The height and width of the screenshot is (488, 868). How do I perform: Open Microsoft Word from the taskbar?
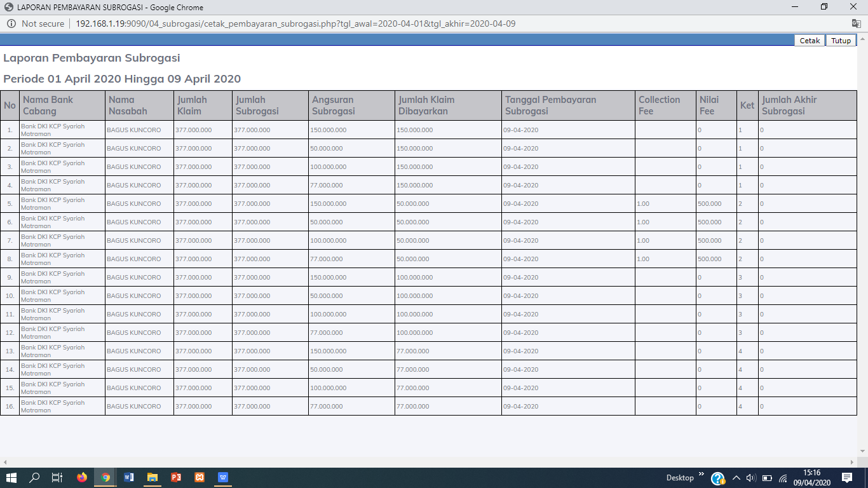coord(129,477)
